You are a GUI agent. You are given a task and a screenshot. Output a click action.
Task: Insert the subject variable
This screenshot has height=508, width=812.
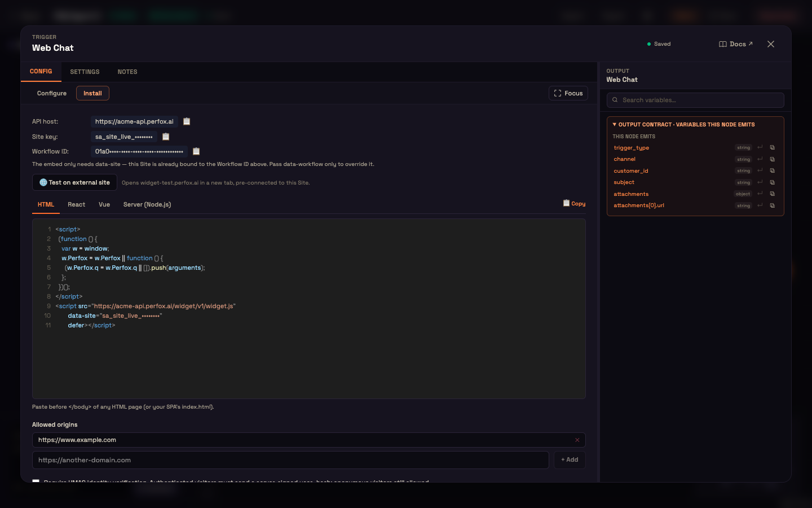coord(760,182)
